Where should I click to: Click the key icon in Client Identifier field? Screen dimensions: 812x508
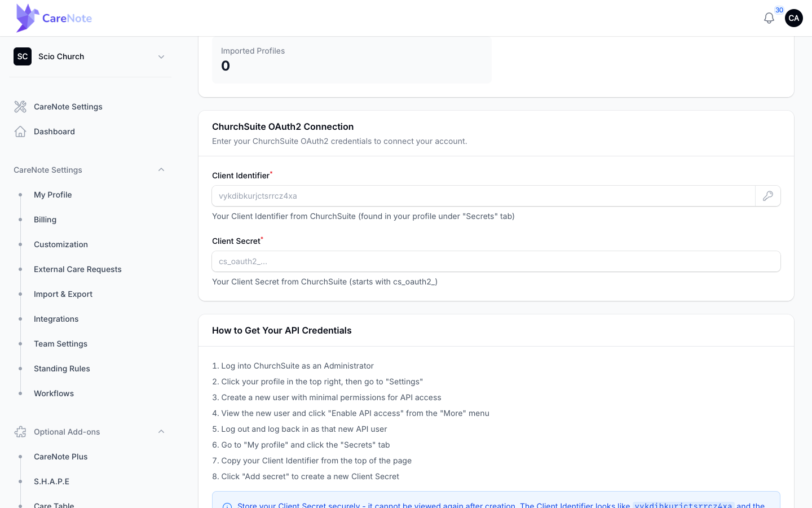[768, 196]
